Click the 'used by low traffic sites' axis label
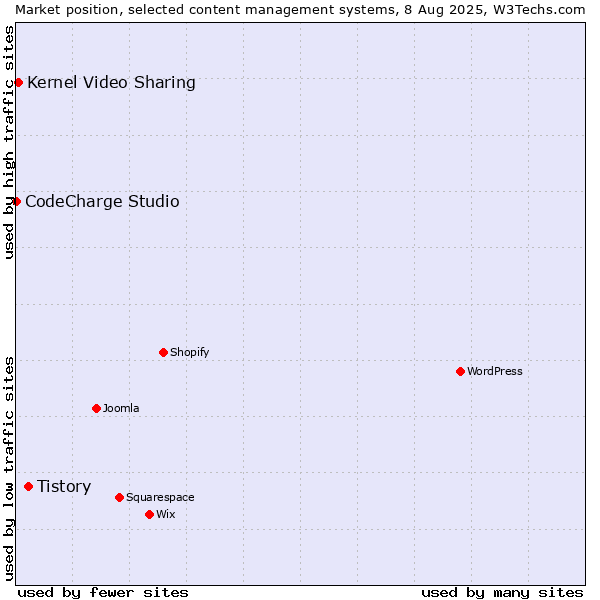The height and width of the screenshot is (600, 600). [8, 470]
